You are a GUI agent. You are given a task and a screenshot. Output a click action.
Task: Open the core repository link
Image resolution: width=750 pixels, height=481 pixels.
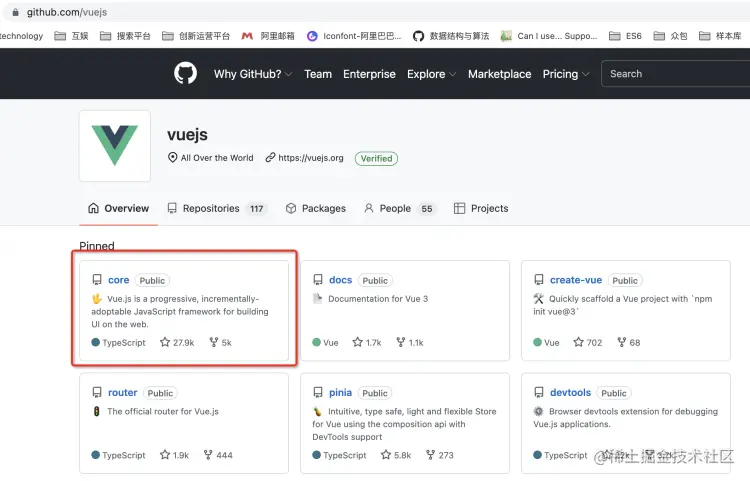coord(118,280)
